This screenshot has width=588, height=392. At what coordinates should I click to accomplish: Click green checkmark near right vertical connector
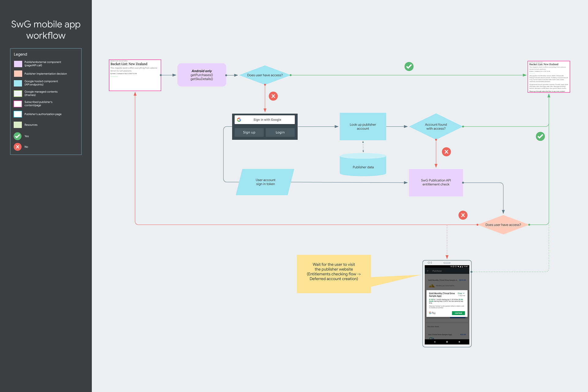pyautogui.click(x=540, y=136)
